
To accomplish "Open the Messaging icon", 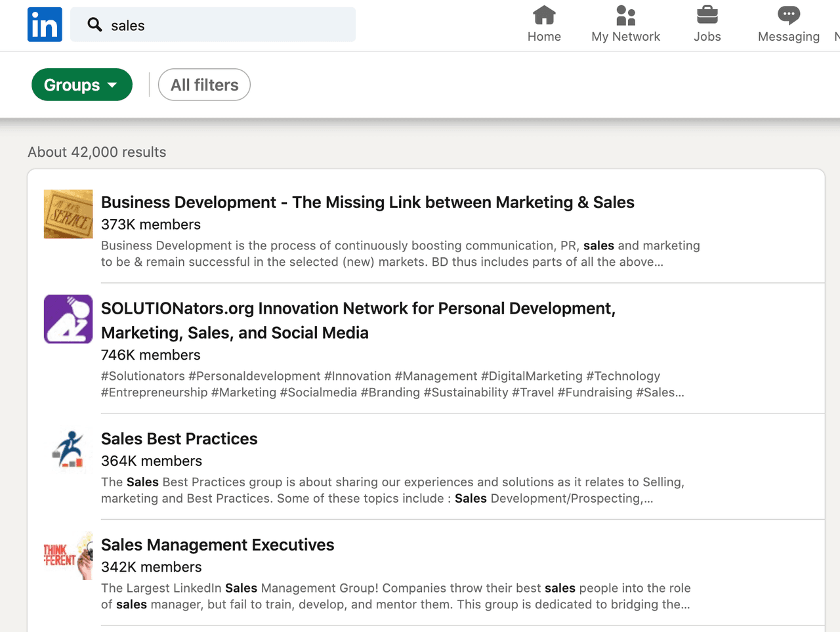I will click(x=788, y=15).
